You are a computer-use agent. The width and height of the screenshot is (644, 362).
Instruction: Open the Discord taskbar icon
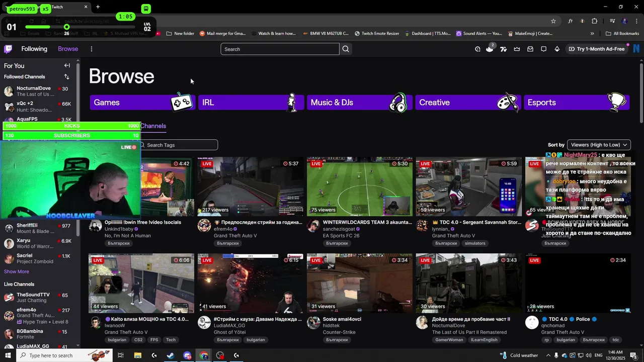(187, 355)
